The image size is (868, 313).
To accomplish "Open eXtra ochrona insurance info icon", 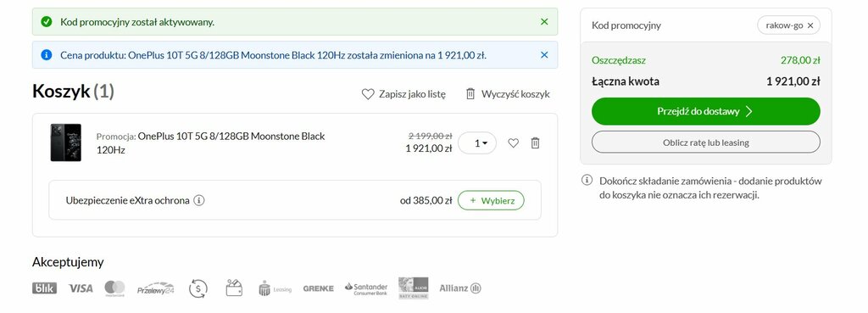I will pos(199,200).
